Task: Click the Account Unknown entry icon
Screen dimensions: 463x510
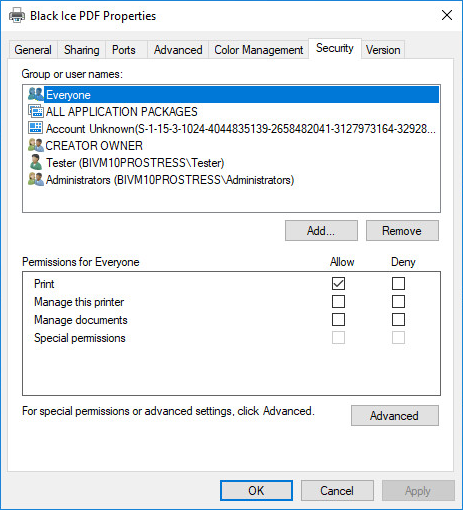Action: pos(36,128)
